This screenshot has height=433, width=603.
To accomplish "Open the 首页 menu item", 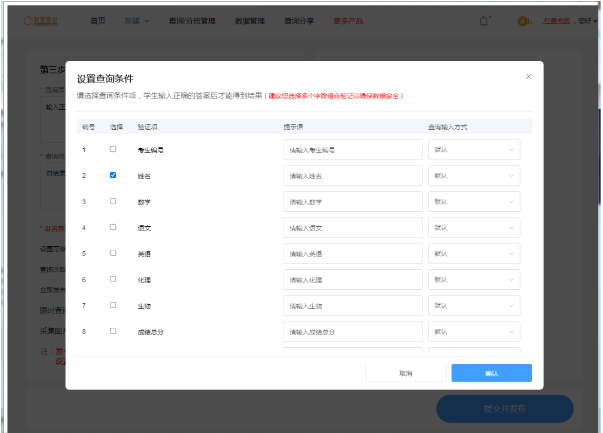I will (97, 20).
